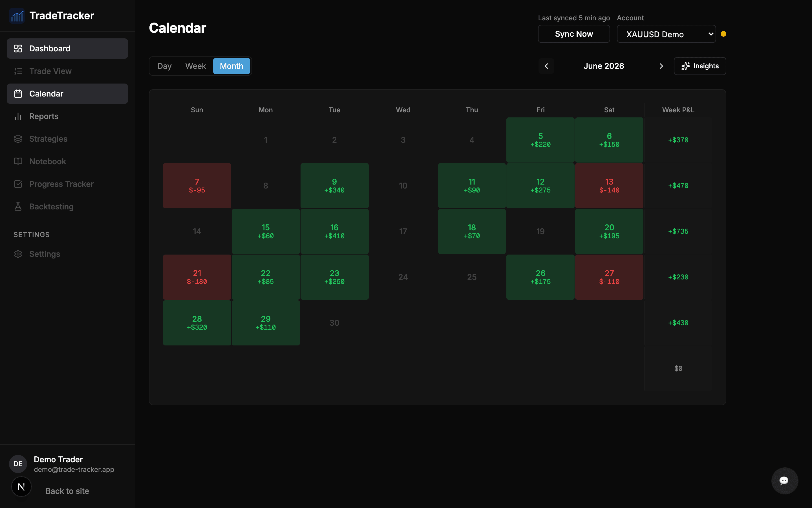Open June 22 cell with +$85
812x508 pixels.
[x=266, y=277]
